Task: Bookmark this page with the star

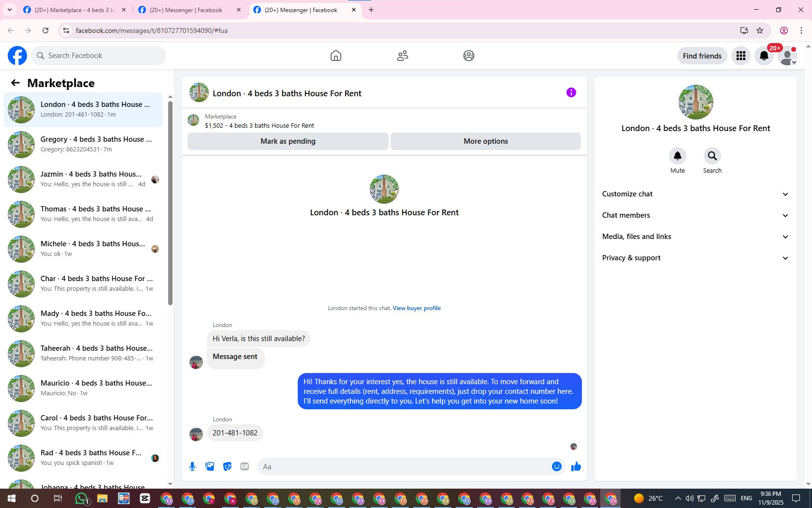Action: [760, 30]
